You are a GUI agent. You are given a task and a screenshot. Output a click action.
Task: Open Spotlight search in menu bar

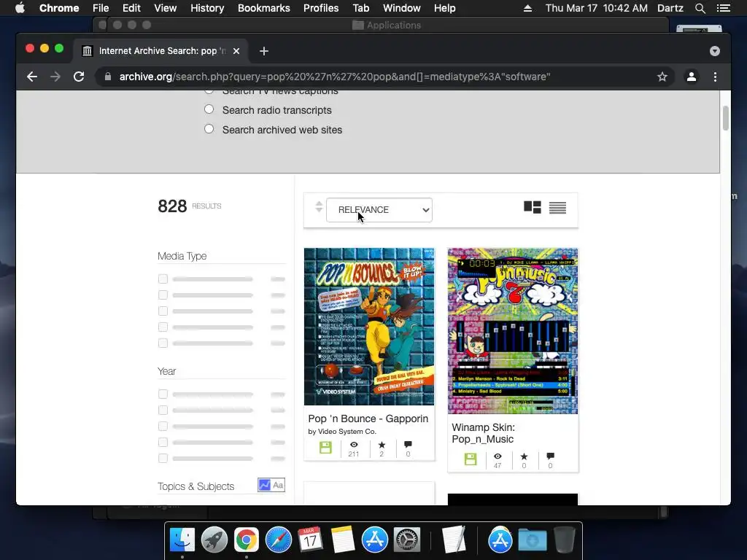(700, 8)
